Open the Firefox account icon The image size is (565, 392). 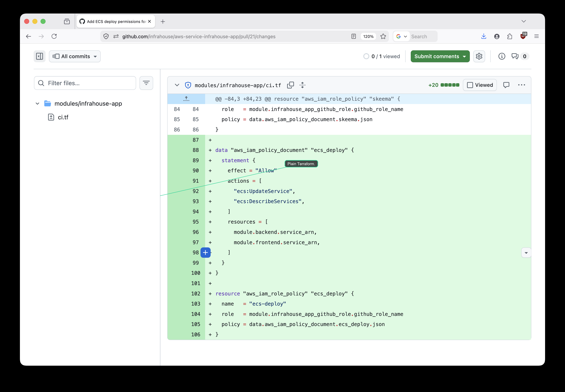click(497, 36)
